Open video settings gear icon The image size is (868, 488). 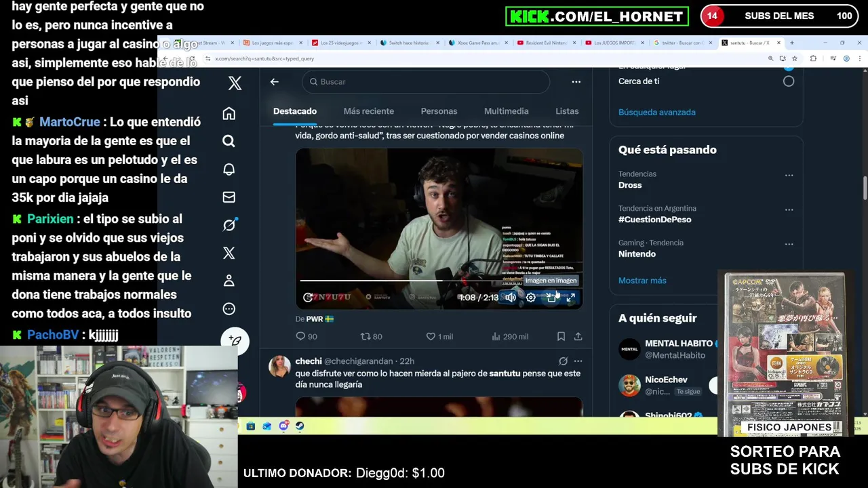(x=531, y=297)
